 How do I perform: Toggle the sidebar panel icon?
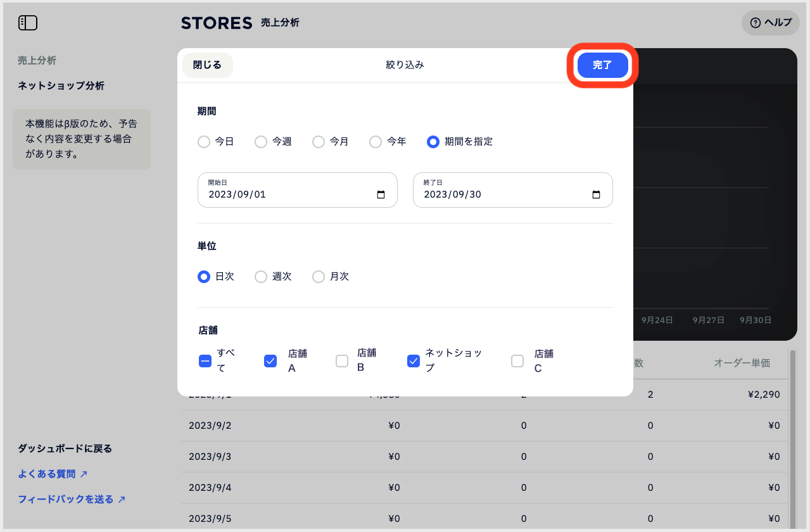coord(28,23)
